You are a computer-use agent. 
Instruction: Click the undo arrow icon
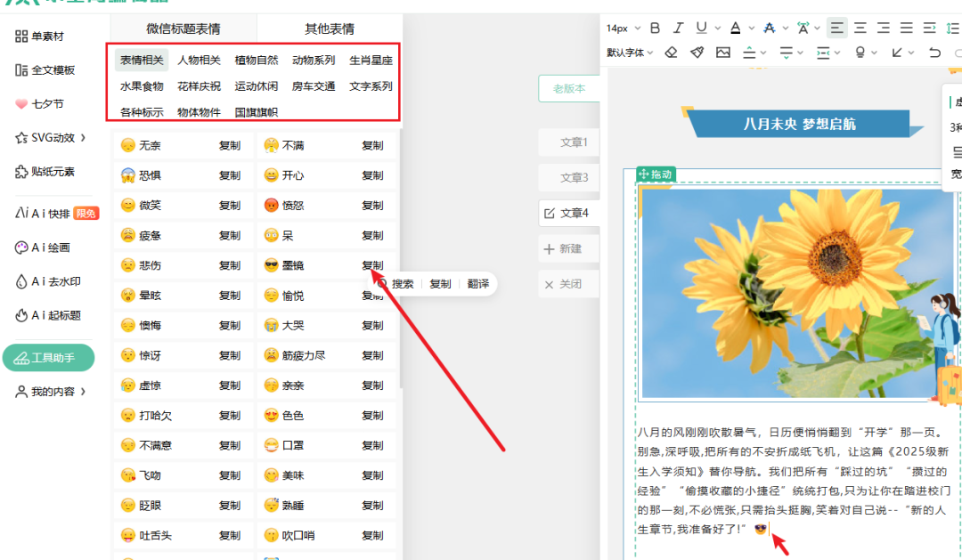click(934, 53)
